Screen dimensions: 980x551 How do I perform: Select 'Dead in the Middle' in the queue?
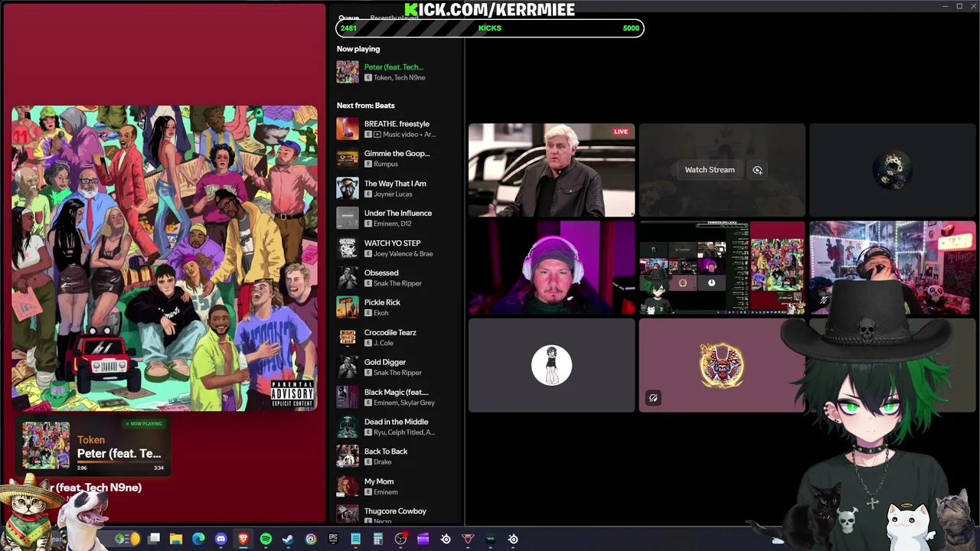click(x=396, y=422)
